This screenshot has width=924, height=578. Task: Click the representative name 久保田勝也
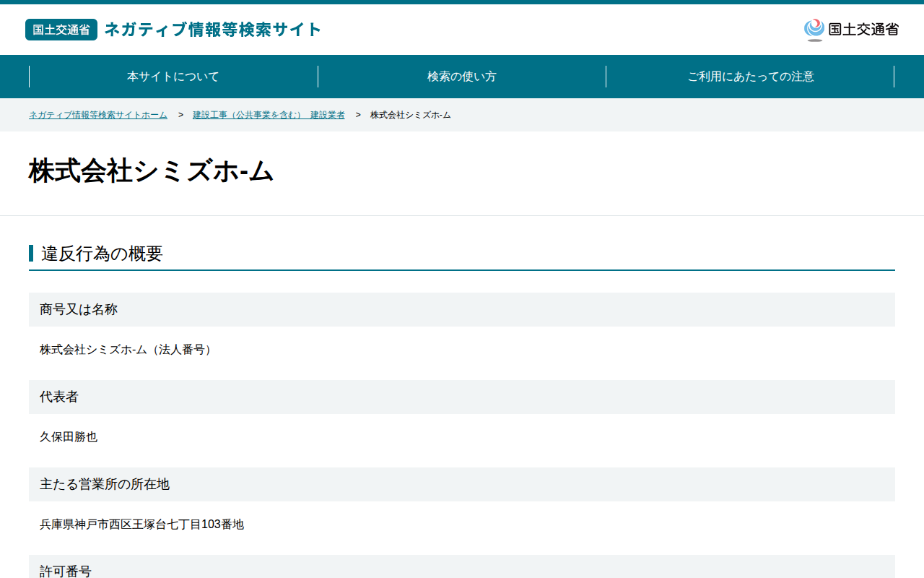click(x=69, y=437)
